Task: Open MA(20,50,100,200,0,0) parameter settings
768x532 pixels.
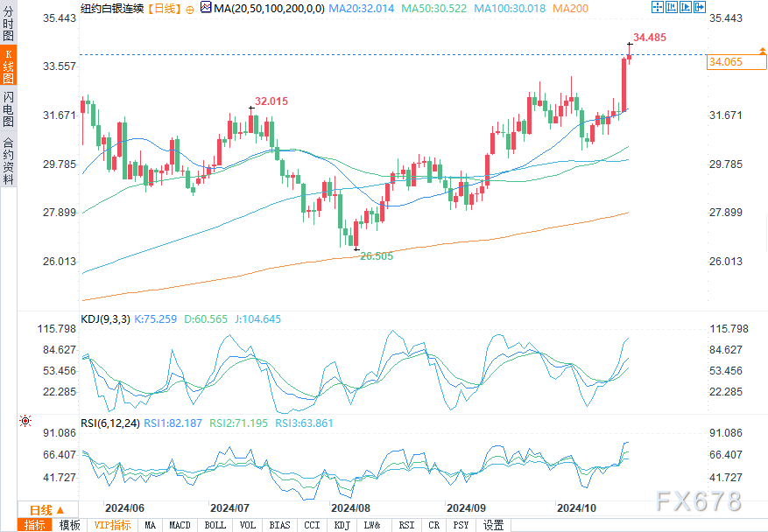Action: point(267,8)
